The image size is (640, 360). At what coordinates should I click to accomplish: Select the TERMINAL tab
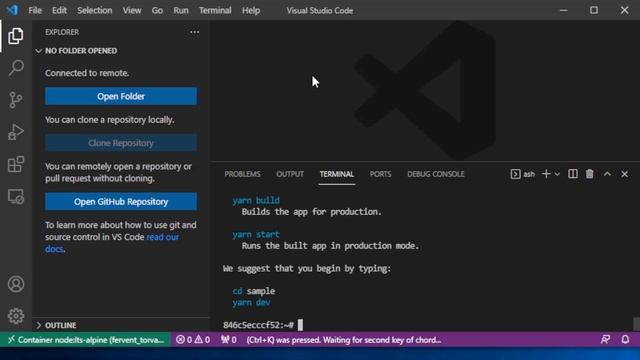pyautogui.click(x=337, y=174)
